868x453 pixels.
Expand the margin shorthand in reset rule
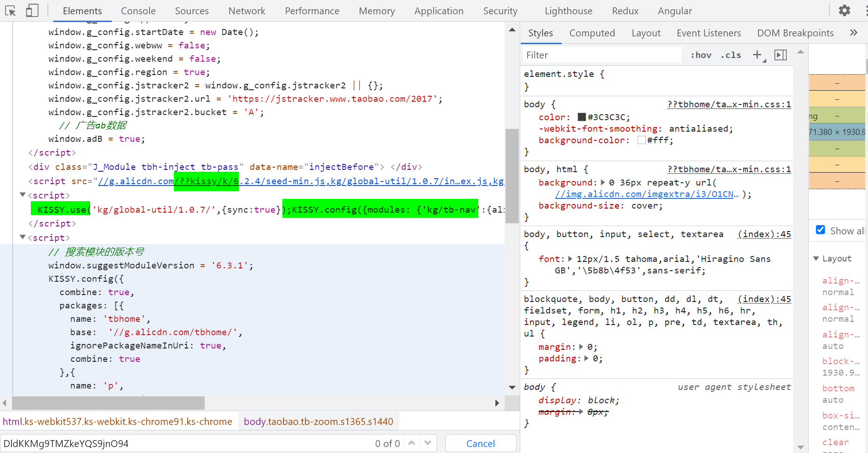coord(581,347)
